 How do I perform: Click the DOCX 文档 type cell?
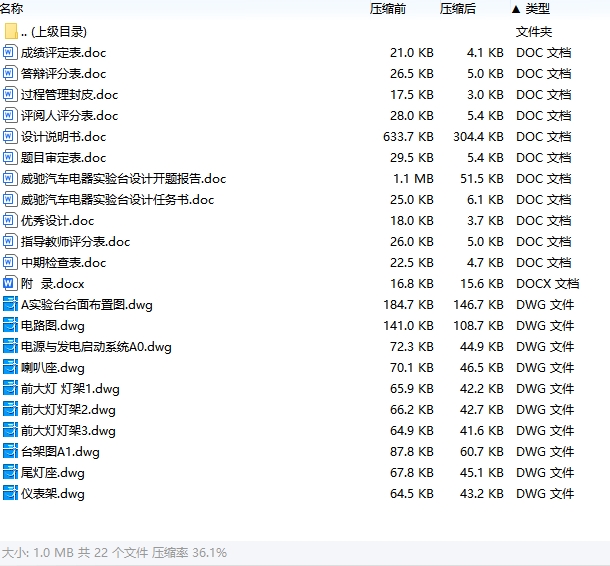(547, 284)
